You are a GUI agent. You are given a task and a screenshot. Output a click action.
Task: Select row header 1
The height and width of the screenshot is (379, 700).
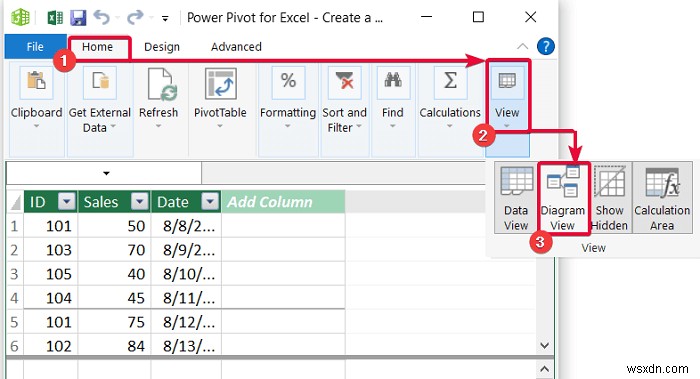(x=15, y=226)
